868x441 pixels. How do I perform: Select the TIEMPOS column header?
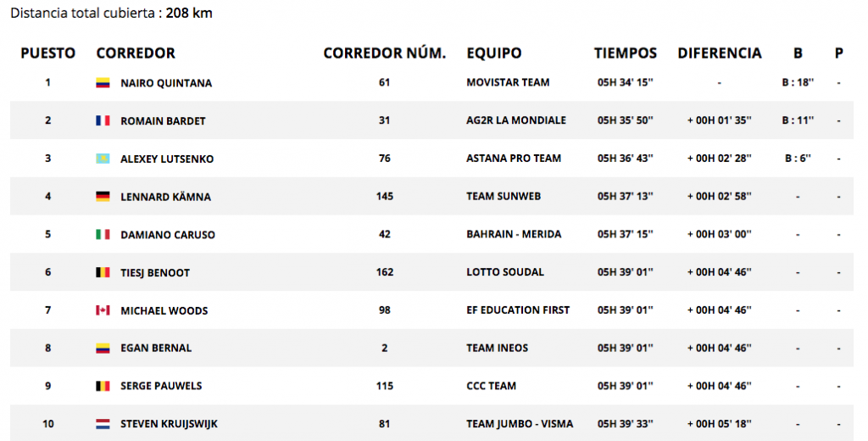click(626, 53)
